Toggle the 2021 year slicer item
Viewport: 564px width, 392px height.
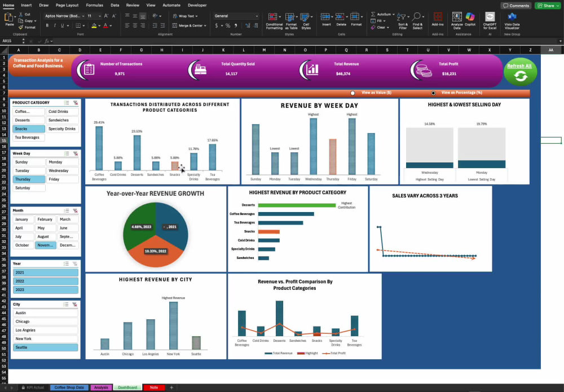tap(45, 272)
